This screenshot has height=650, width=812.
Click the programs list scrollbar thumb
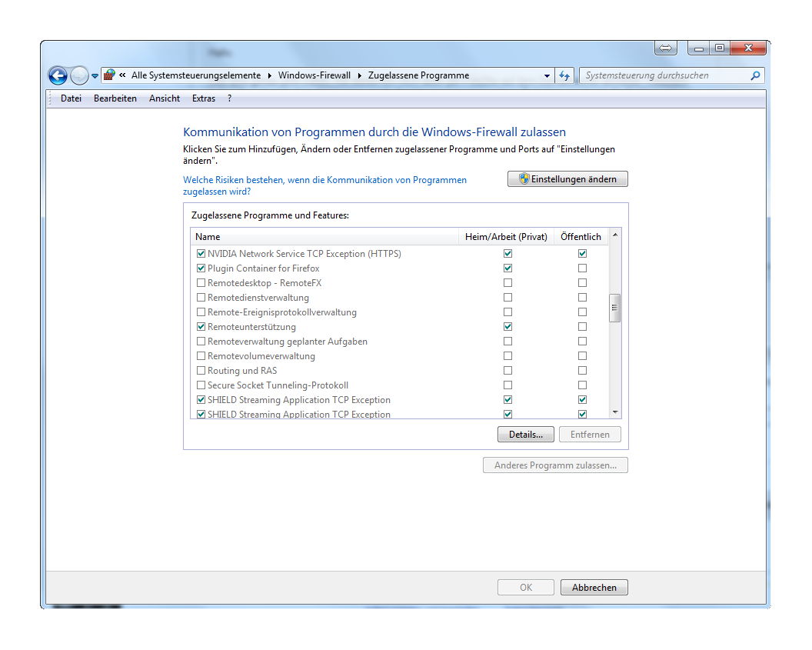615,308
